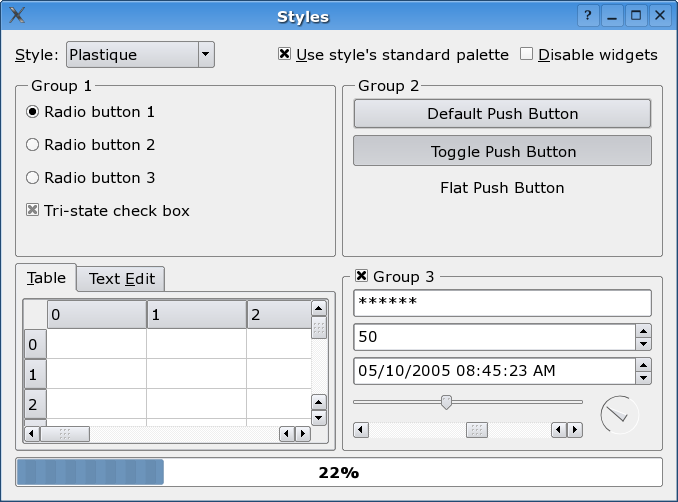Open the Style combo box dropdown
This screenshot has height=502, width=678.
click(x=205, y=55)
